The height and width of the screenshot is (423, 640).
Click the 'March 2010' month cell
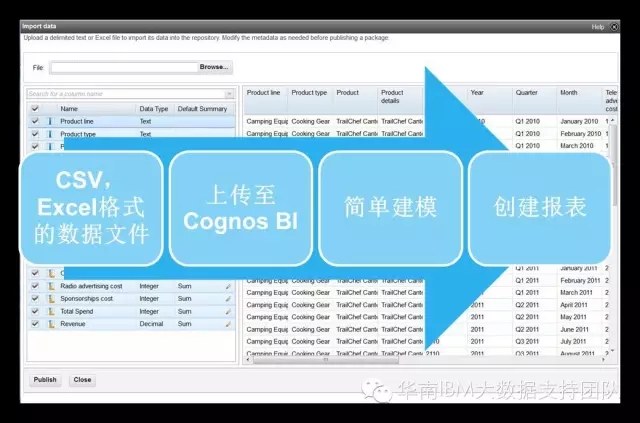tap(576, 146)
